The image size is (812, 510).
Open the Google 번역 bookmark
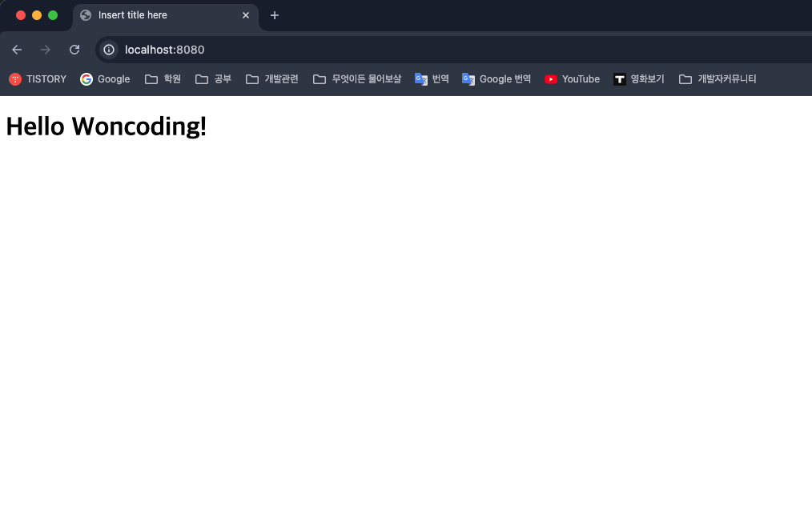click(x=496, y=79)
